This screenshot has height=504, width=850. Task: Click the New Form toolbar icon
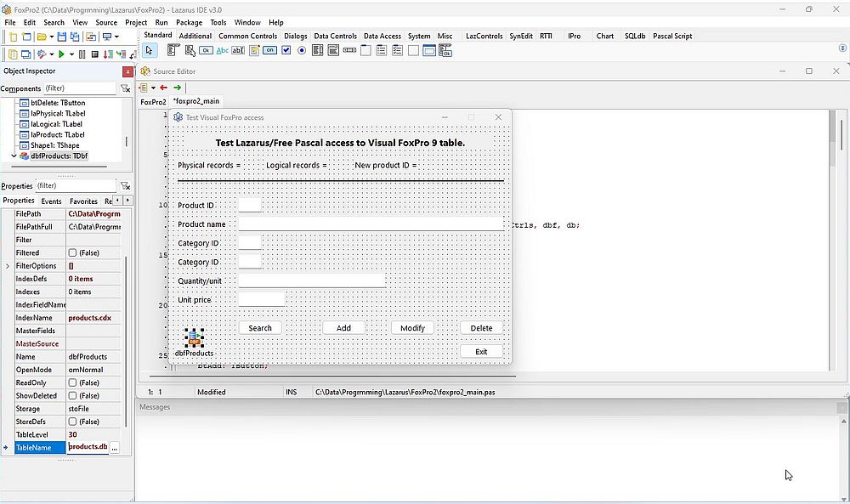pyautogui.click(x=26, y=37)
